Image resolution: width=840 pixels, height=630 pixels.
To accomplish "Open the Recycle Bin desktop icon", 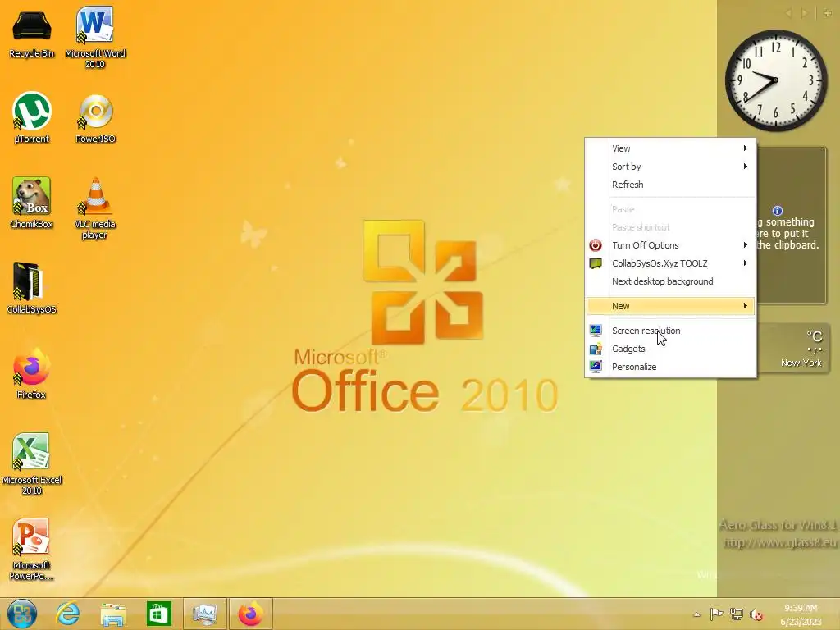I will (32, 33).
